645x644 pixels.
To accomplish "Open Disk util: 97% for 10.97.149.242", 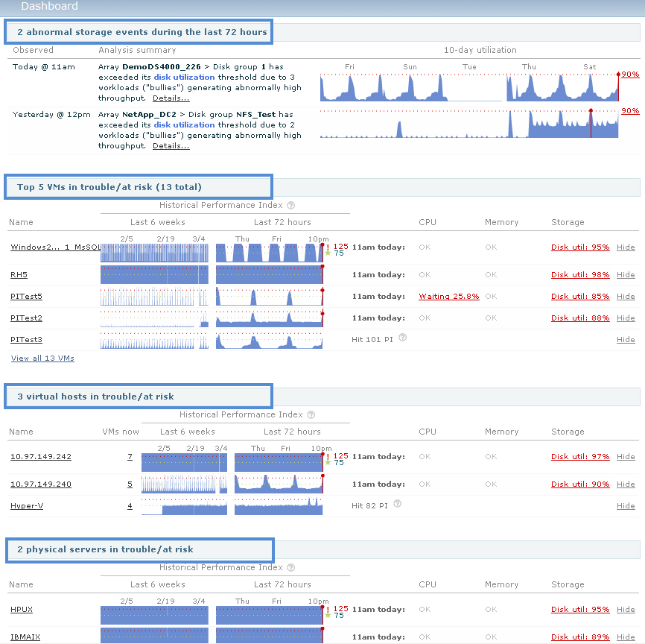I will point(580,457).
